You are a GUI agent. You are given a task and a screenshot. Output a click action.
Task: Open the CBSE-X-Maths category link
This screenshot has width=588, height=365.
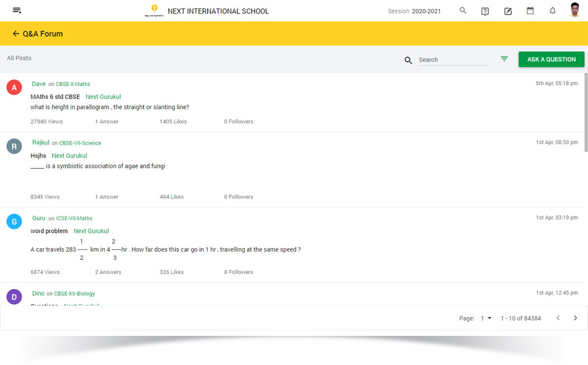tap(73, 84)
